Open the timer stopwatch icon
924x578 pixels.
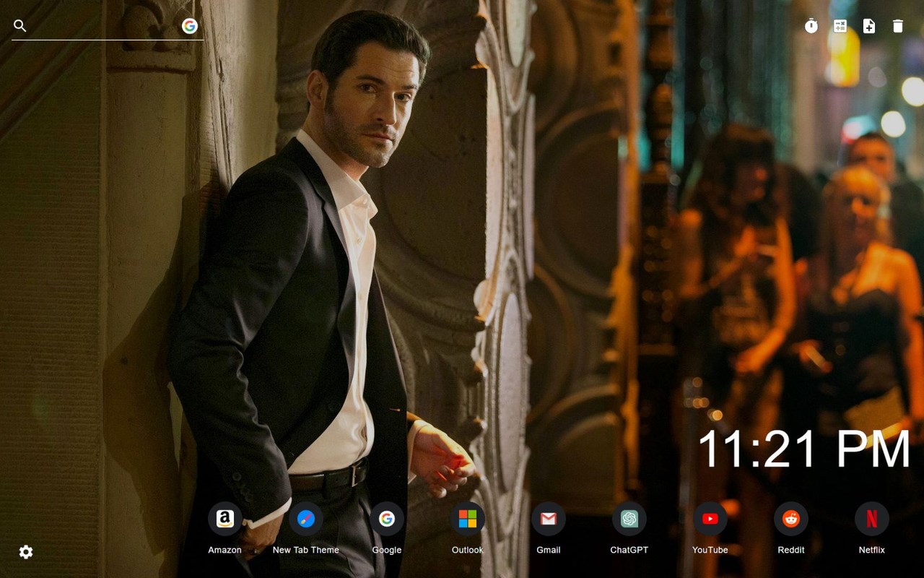click(x=811, y=26)
